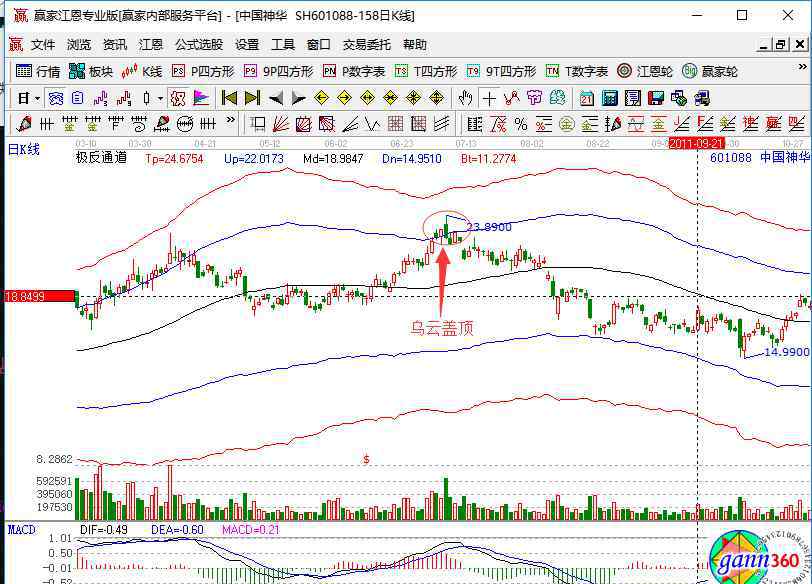
Task: Click the 2011-09-21 date marker
Action: (697, 143)
